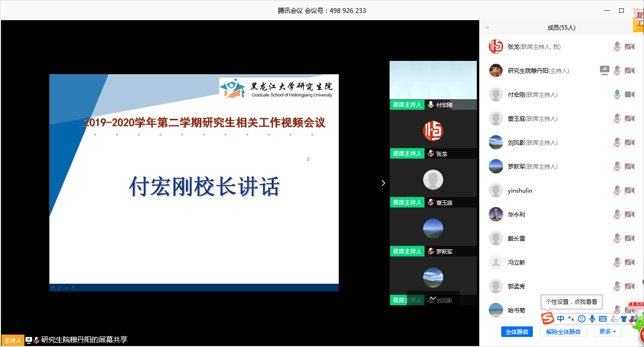Expand the video strip with the arrow
The width and height of the screenshot is (644, 347).
pos(383,183)
